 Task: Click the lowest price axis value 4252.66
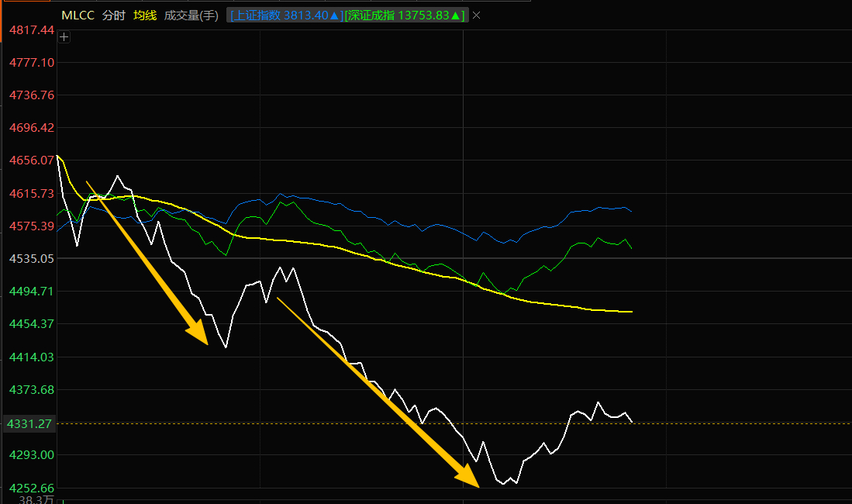[x=32, y=488]
